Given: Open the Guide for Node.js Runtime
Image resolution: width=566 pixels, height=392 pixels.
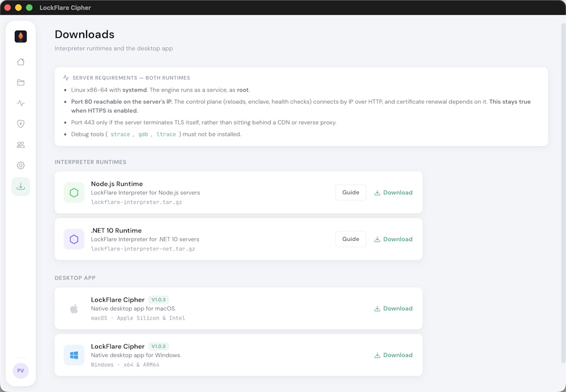Looking at the screenshot, I should [351, 192].
